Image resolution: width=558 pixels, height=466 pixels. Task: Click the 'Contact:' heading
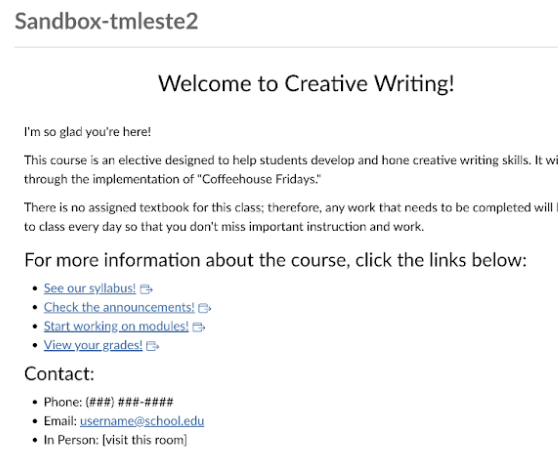point(59,374)
